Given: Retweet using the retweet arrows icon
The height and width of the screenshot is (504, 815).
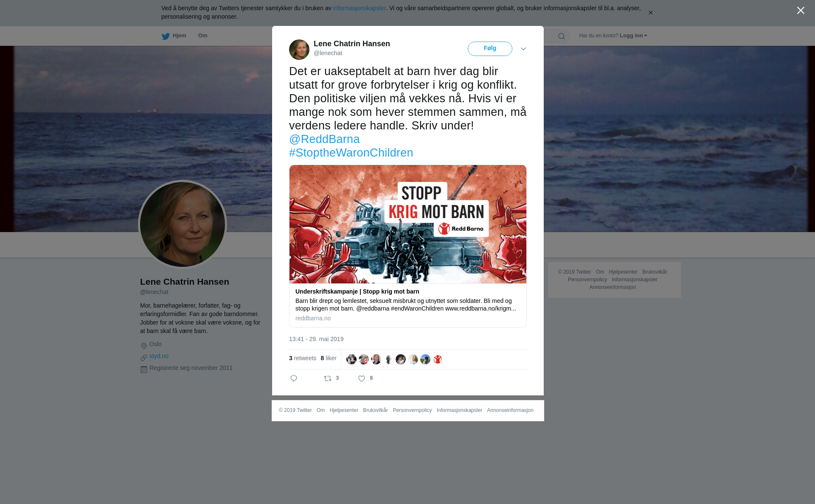Looking at the screenshot, I should pos(328,378).
